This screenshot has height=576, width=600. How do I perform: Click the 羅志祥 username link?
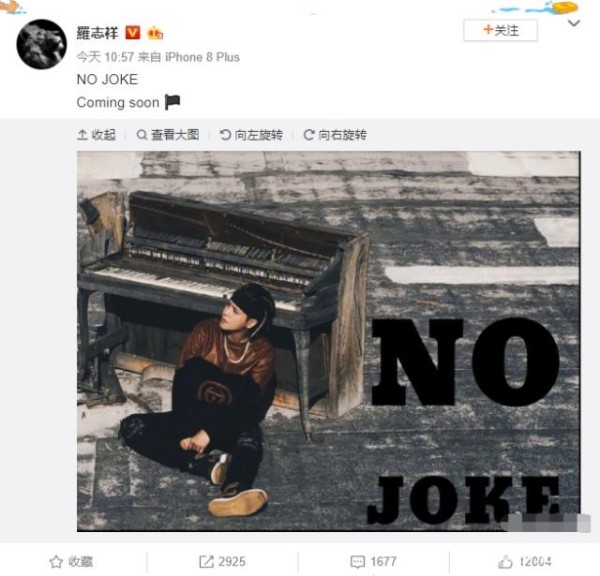(98, 33)
